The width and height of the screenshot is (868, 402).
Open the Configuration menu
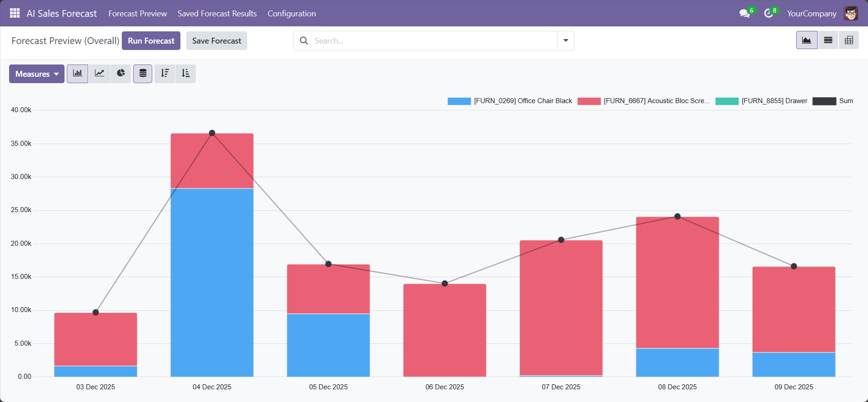[x=291, y=14]
